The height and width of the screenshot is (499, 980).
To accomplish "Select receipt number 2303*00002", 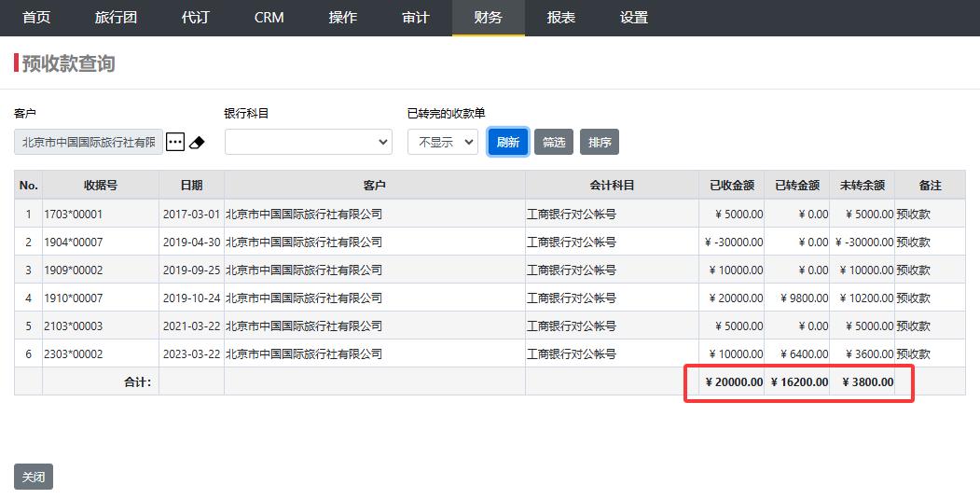I will 73,353.
